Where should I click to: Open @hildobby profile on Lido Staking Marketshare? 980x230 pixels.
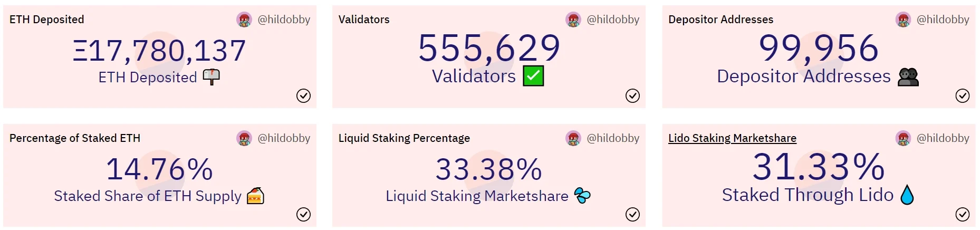click(943, 139)
